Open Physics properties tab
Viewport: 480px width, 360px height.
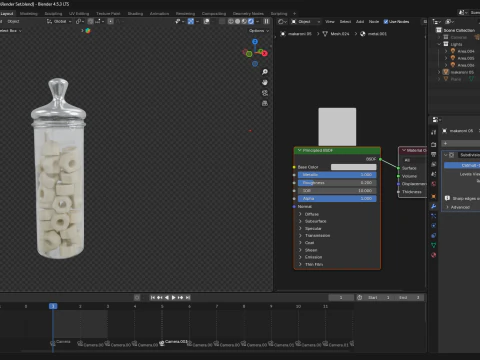click(433, 226)
